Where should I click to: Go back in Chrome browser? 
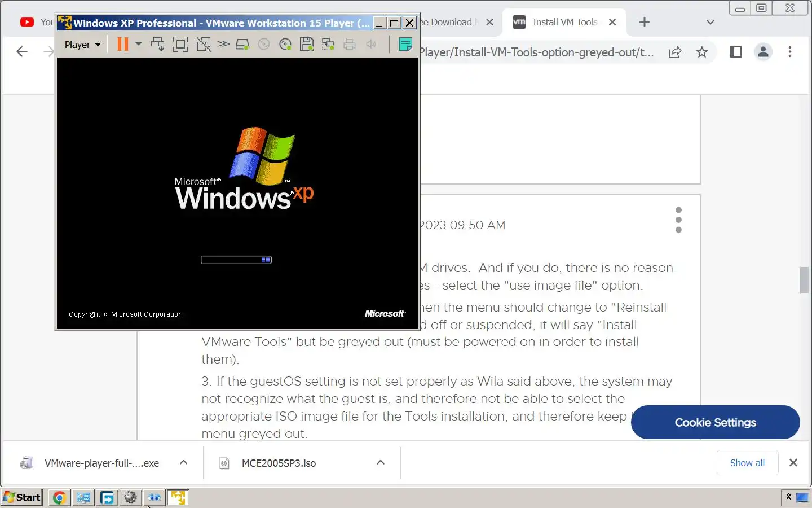22,52
